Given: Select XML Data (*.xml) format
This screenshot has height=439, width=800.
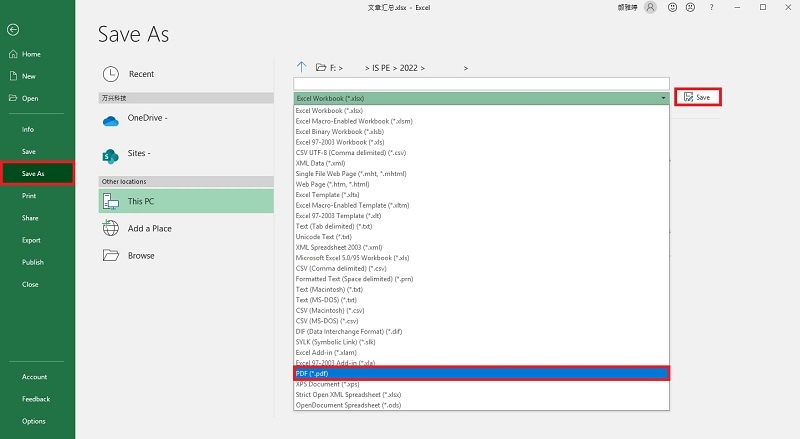Looking at the screenshot, I should coord(481,163).
